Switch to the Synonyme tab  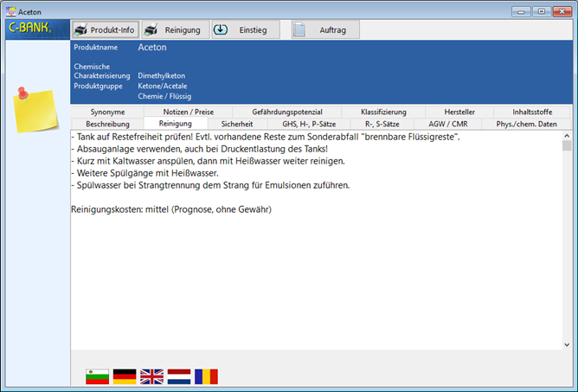click(106, 112)
